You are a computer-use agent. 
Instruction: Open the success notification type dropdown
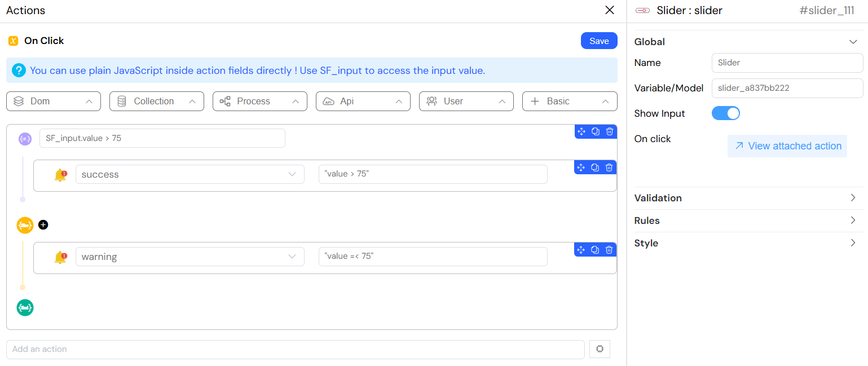click(x=190, y=174)
